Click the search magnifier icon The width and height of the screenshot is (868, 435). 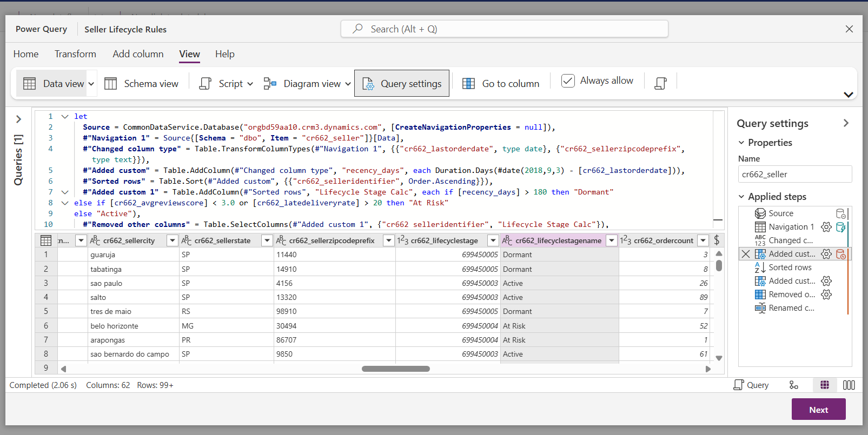[357, 29]
